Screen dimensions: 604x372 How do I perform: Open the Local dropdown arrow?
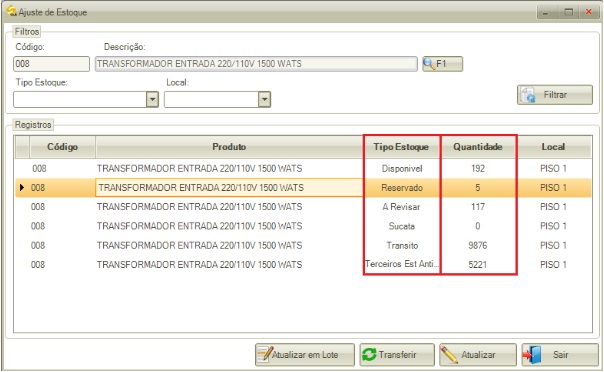pos(264,99)
